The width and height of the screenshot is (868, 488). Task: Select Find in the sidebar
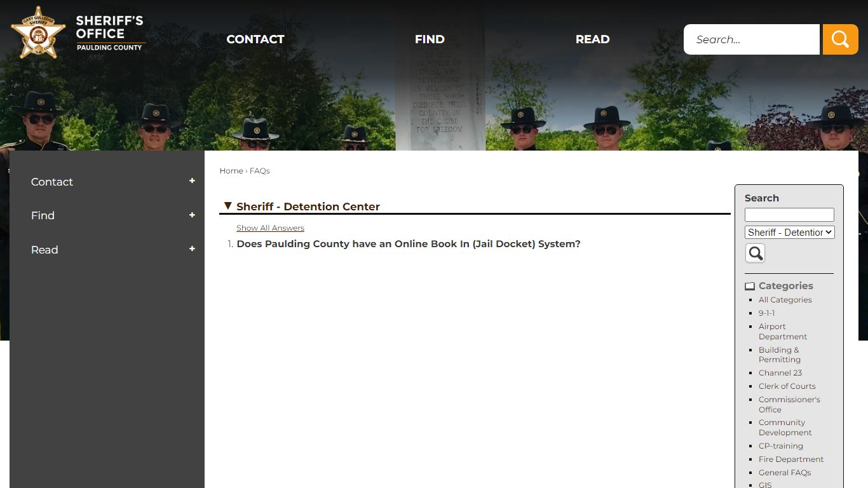coord(43,215)
